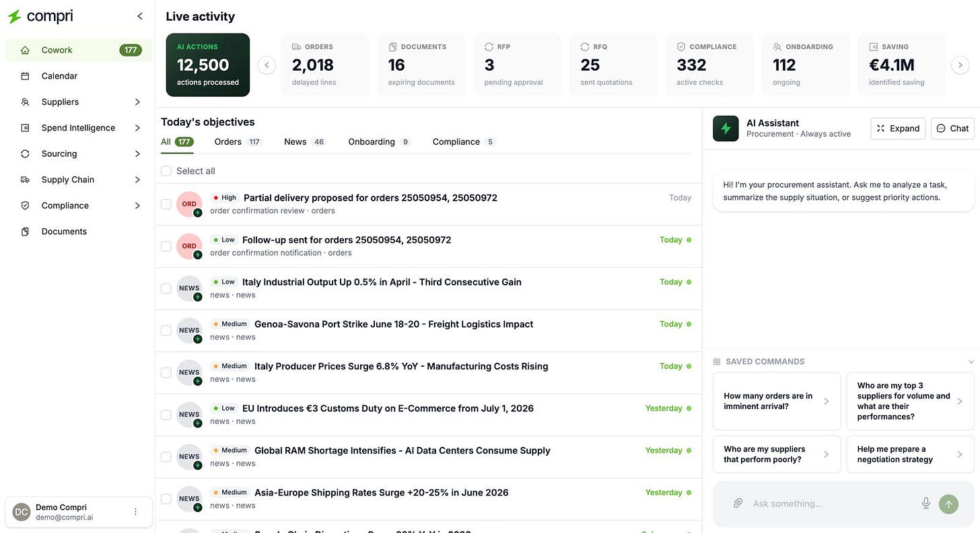Tick checkbox for Italy Industrial Output row

pos(166,288)
